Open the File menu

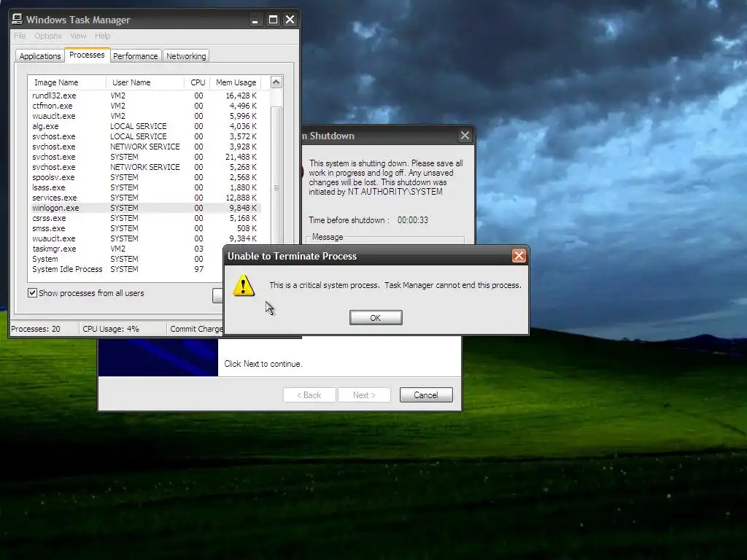(x=20, y=36)
